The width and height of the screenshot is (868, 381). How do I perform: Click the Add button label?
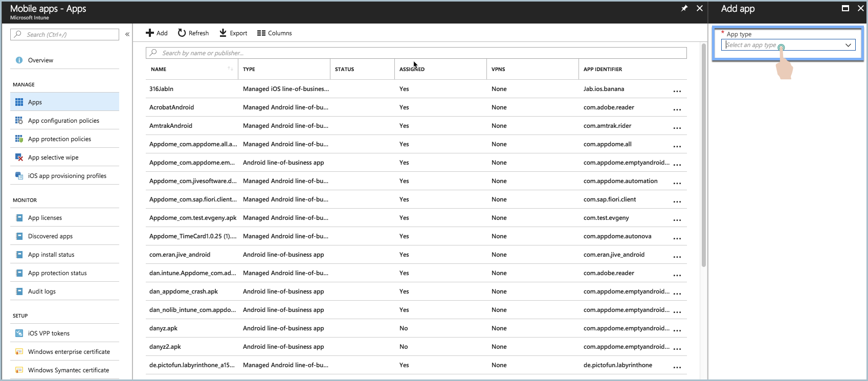coord(162,33)
